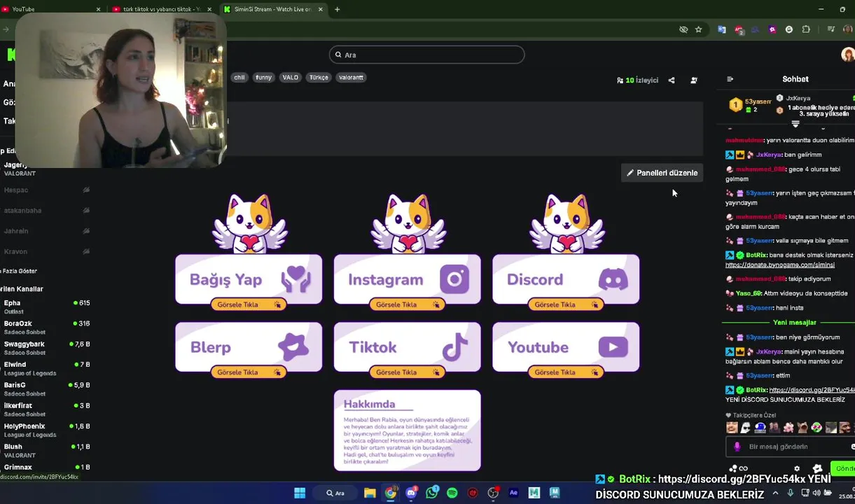Viewport: 855px width, 504px height.
Task: Open Elwind channel in sidebar
Action: pyautogui.click(x=46, y=369)
